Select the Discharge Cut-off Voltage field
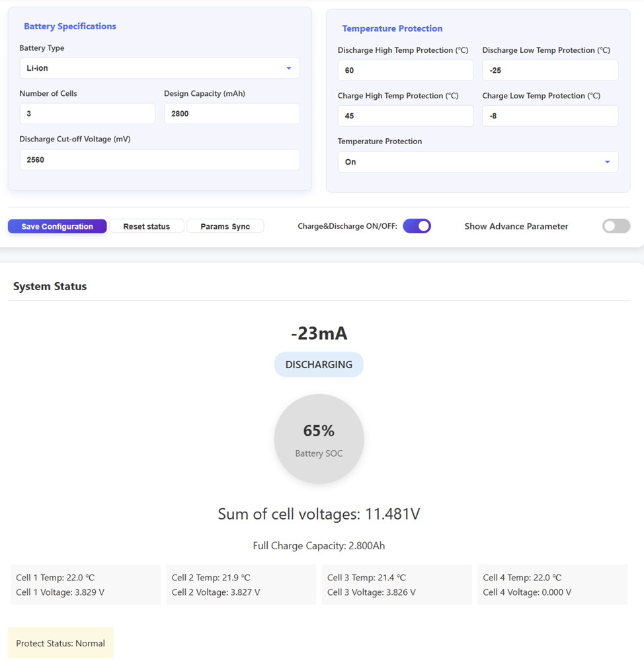 coord(159,160)
